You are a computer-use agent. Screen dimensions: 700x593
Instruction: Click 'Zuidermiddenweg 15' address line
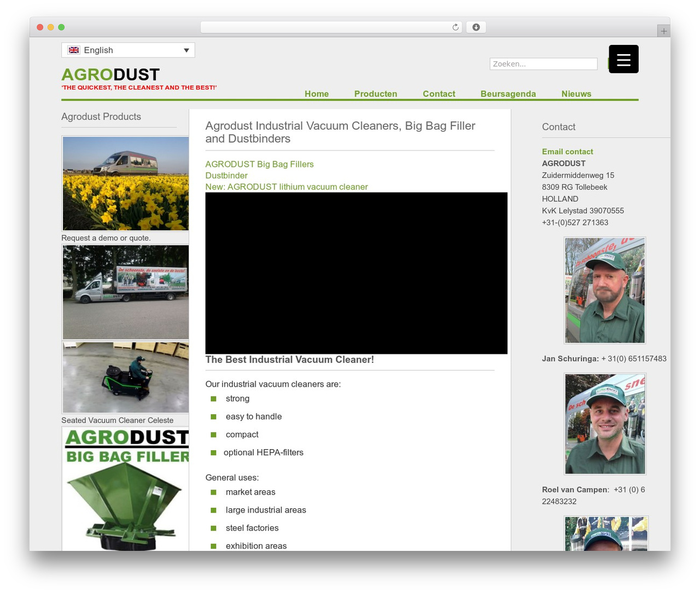tap(578, 176)
